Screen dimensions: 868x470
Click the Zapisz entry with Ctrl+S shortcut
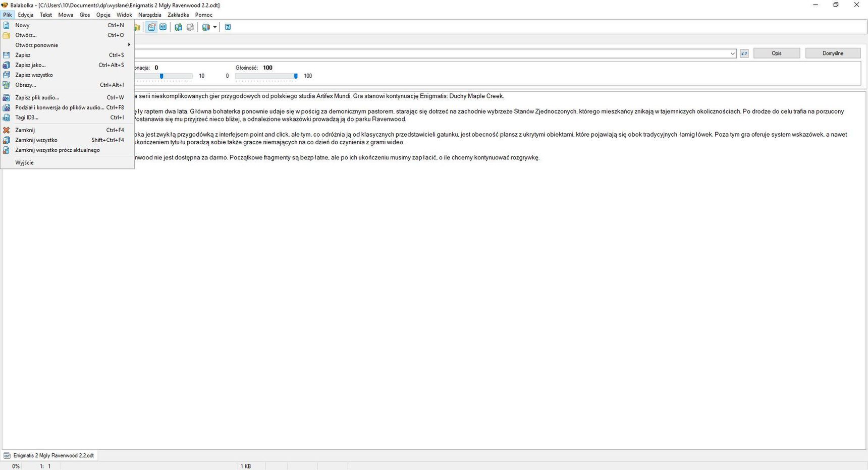(67, 55)
